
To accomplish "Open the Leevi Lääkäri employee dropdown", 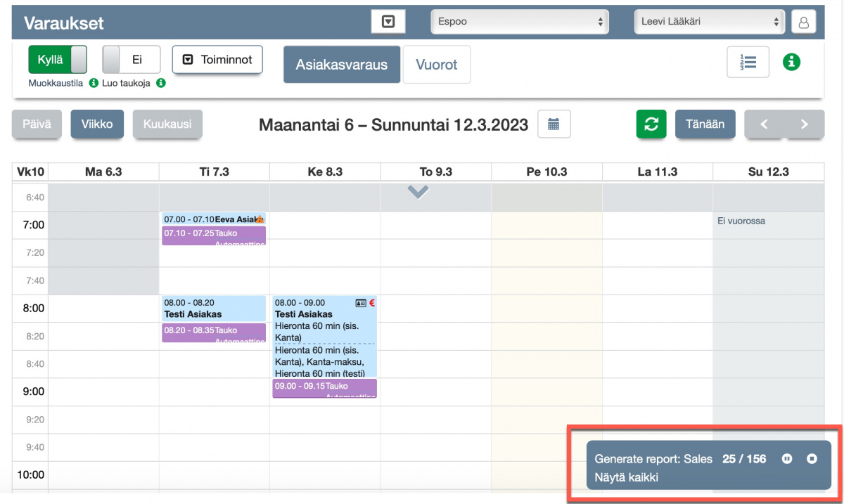I will coord(710,22).
